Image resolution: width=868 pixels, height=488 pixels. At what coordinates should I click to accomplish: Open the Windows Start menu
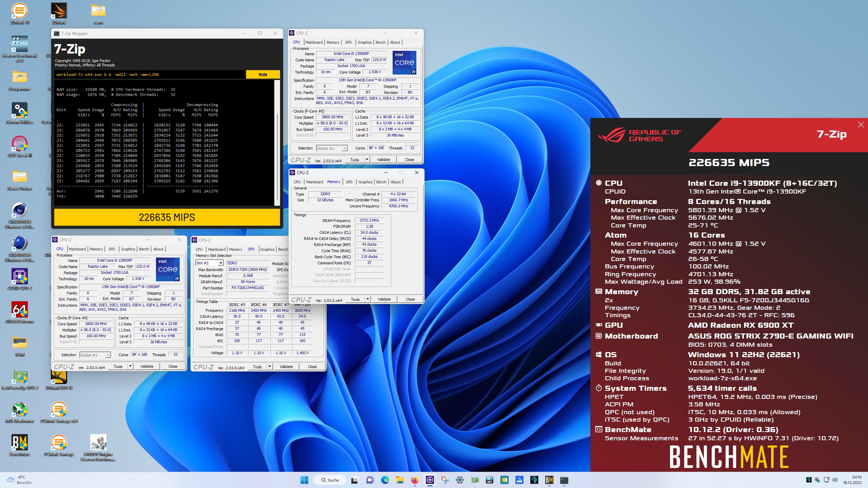point(304,480)
